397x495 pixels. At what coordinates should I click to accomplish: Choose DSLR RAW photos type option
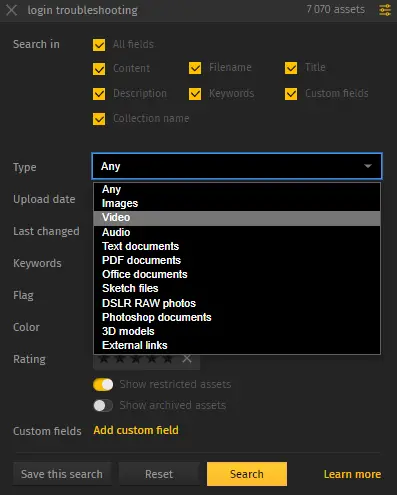tap(237, 303)
